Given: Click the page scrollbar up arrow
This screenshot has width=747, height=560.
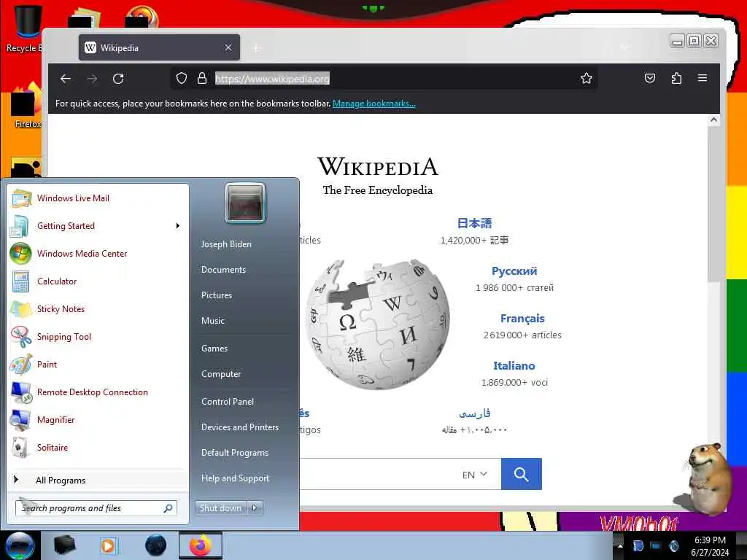Looking at the screenshot, I should click(713, 120).
